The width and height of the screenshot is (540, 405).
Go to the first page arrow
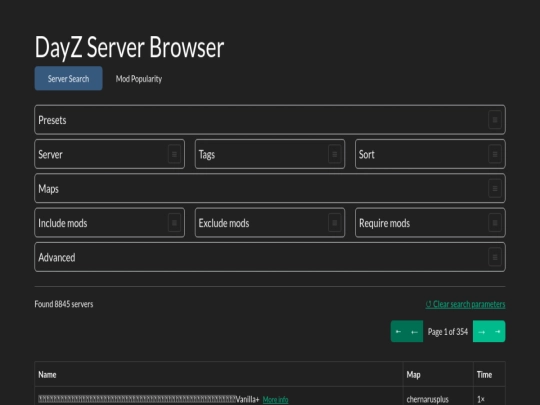point(398,331)
